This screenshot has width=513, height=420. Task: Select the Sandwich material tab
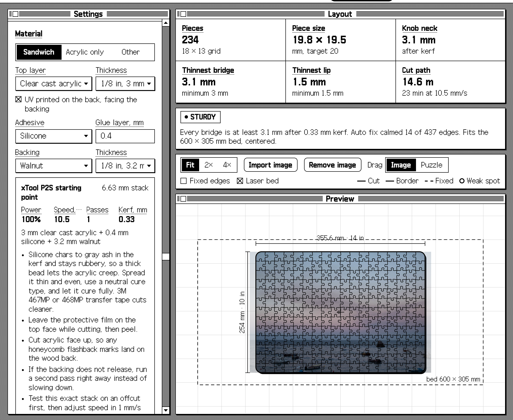pos(39,52)
